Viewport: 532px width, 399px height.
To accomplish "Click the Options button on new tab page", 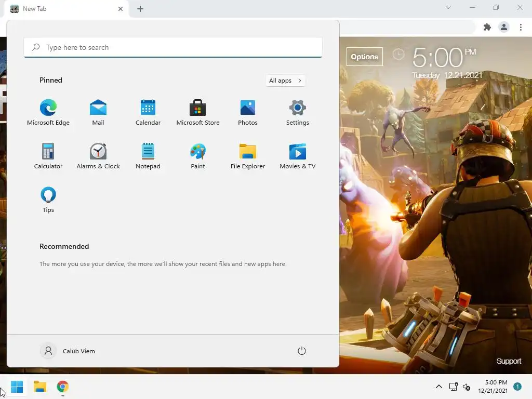I will [364, 57].
